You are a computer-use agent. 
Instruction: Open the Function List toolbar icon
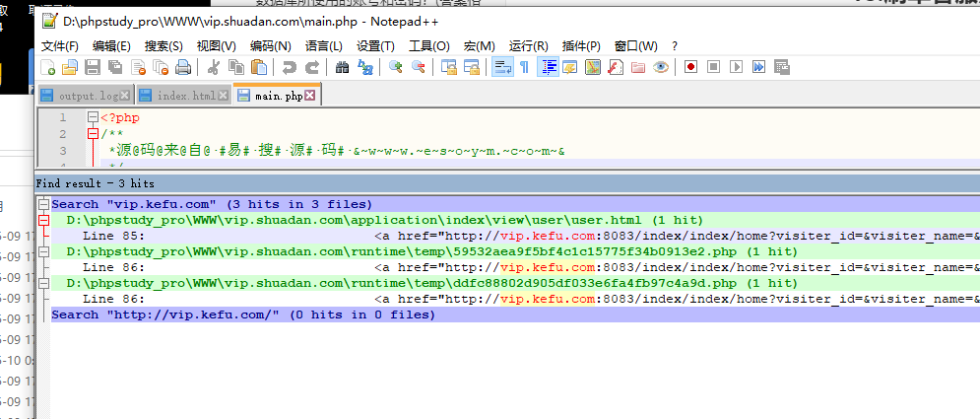pyautogui.click(x=615, y=67)
